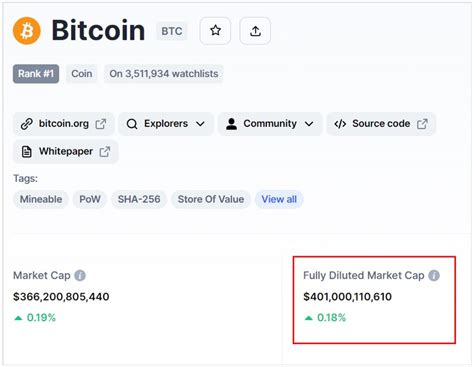Click external link icon beside Source code
Image resolution: width=474 pixels, height=367 pixels.
(x=422, y=124)
